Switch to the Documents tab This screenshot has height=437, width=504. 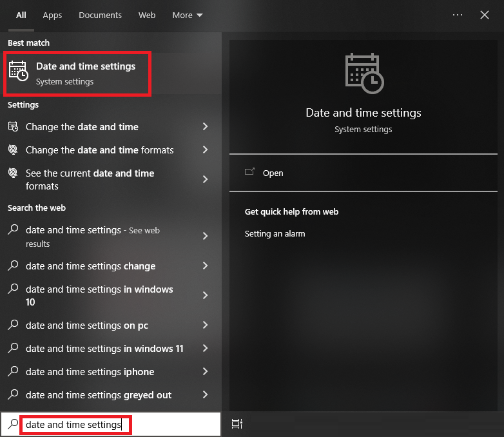[x=100, y=15]
